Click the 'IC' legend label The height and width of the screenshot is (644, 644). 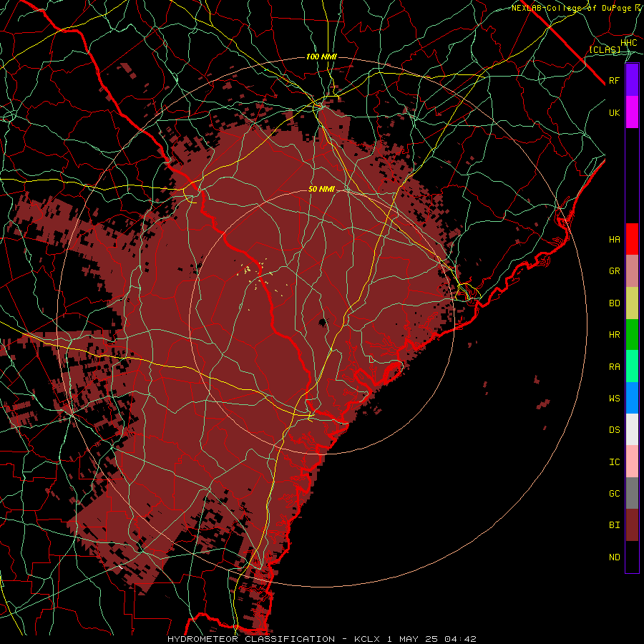tap(615, 462)
